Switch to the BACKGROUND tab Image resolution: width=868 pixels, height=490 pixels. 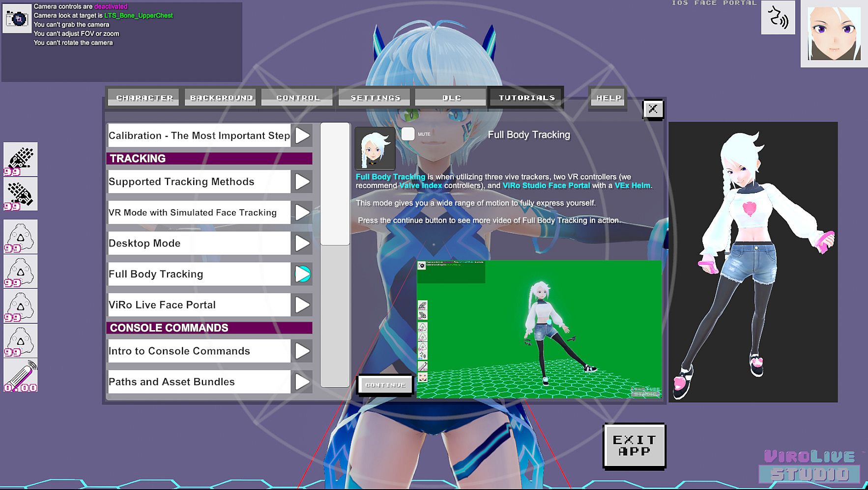tap(221, 97)
